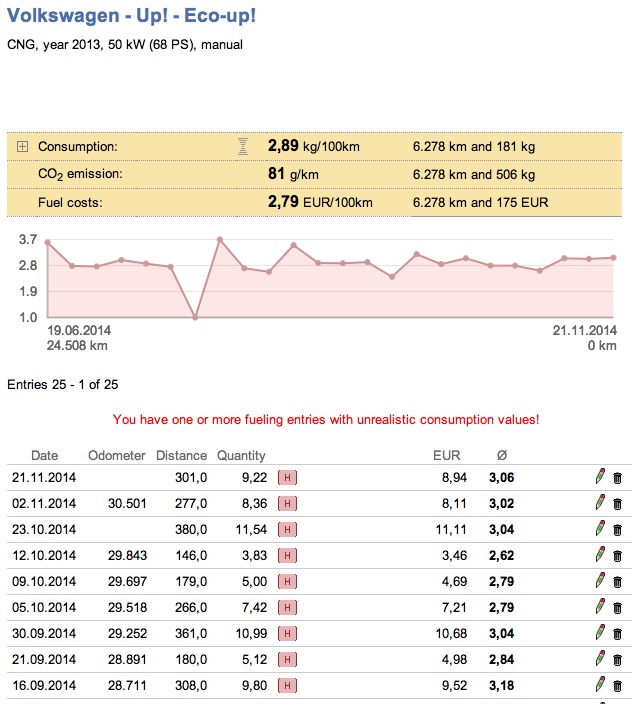Screen dimensions: 639x704
Task: Delete the 05.10.2014 fueling entry
Action: pyautogui.click(x=617, y=608)
